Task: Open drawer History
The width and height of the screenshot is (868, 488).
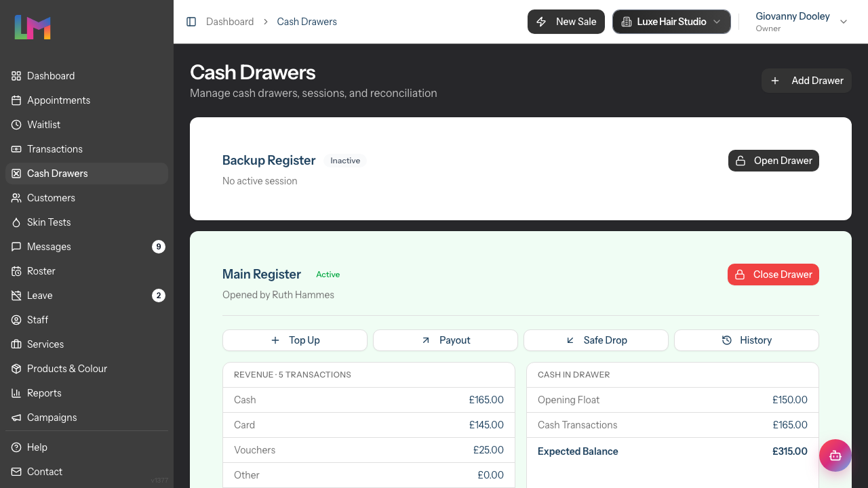Action: click(747, 340)
